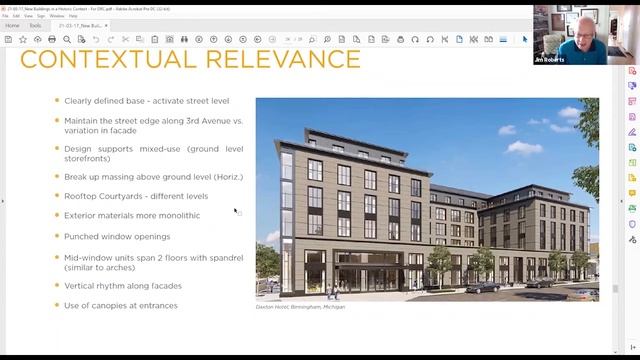
Task: Click the rotate clockwise icon
Action: pos(415,39)
